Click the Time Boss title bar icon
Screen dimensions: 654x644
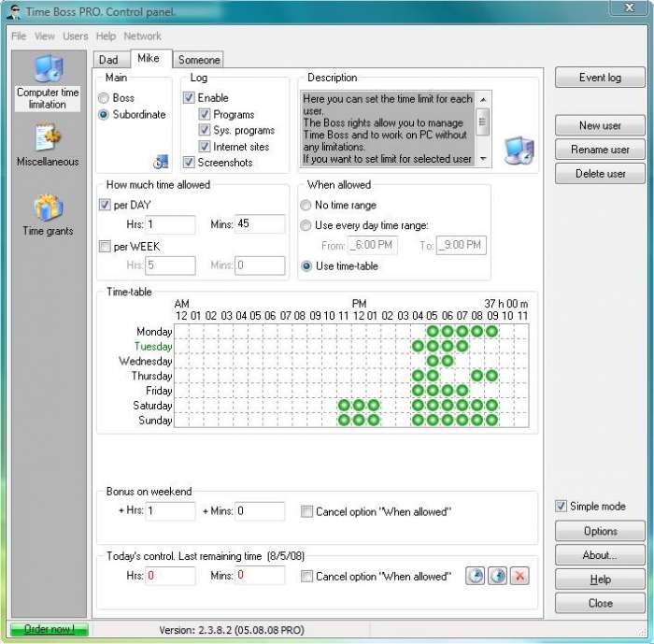click(x=15, y=12)
